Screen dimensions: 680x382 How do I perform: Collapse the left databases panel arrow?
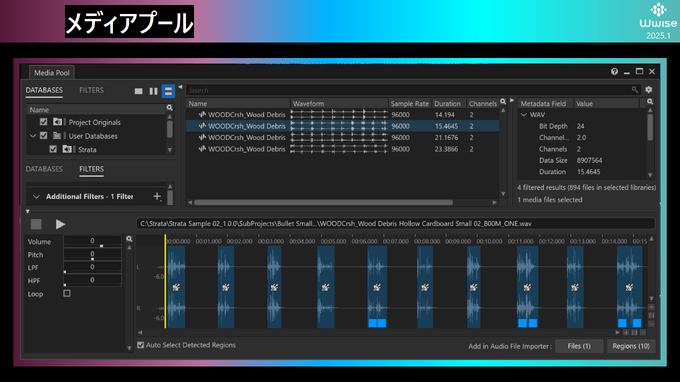180,87
